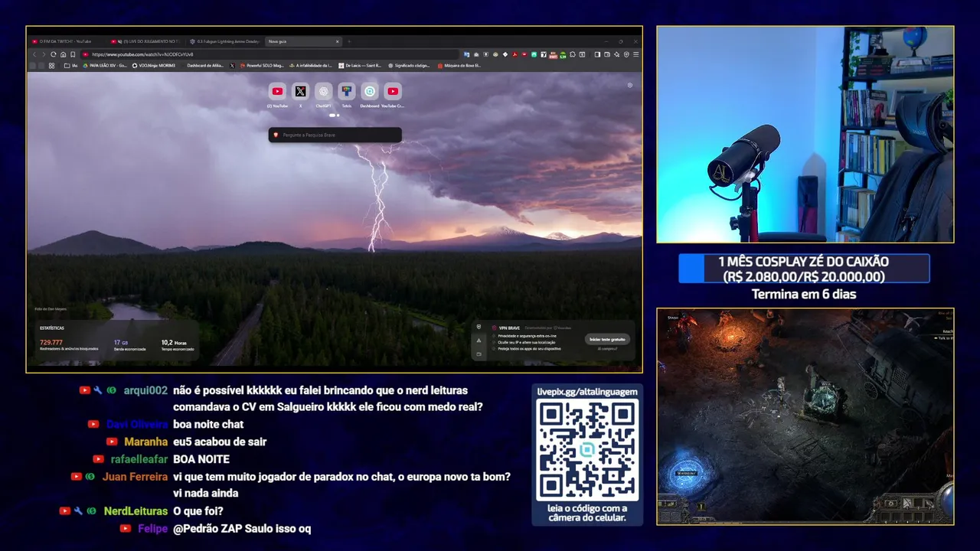Viewport: 980px width, 551px height.
Task: Click Davi Oliveira username in chat
Action: tap(137, 424)
